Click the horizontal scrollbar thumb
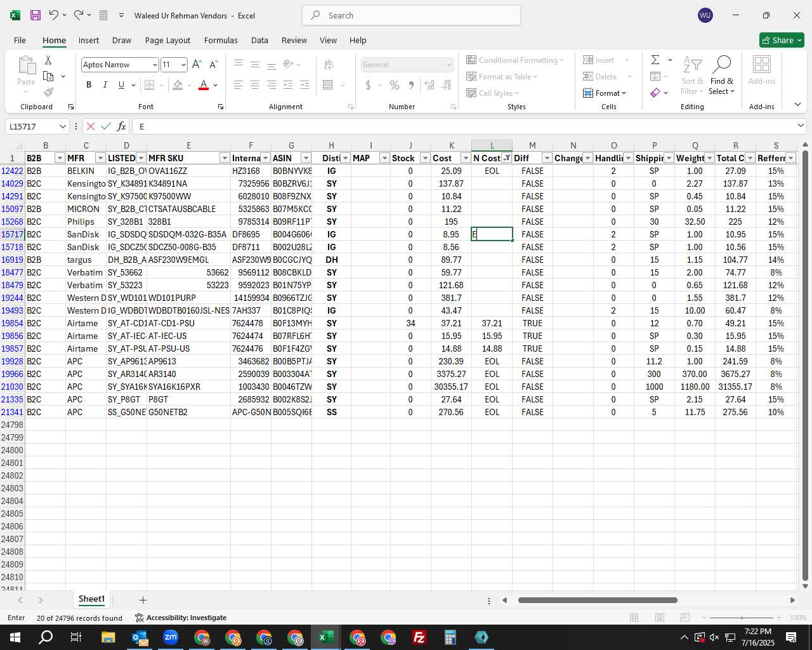Image resolution: width=812 pixels, height=650 pixels. click(x=598, y=600)
